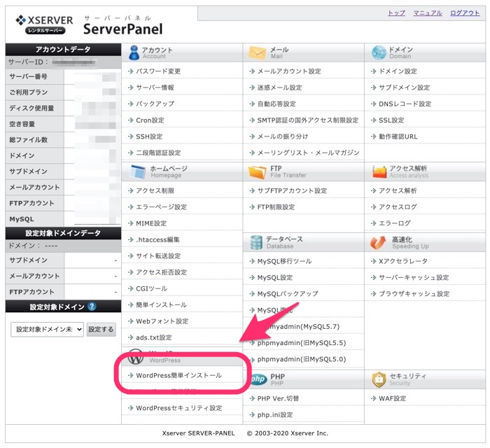Open the 設定対象ドメイン dropdown
This screenshot has height=448, width=490.
click(47, 329)
